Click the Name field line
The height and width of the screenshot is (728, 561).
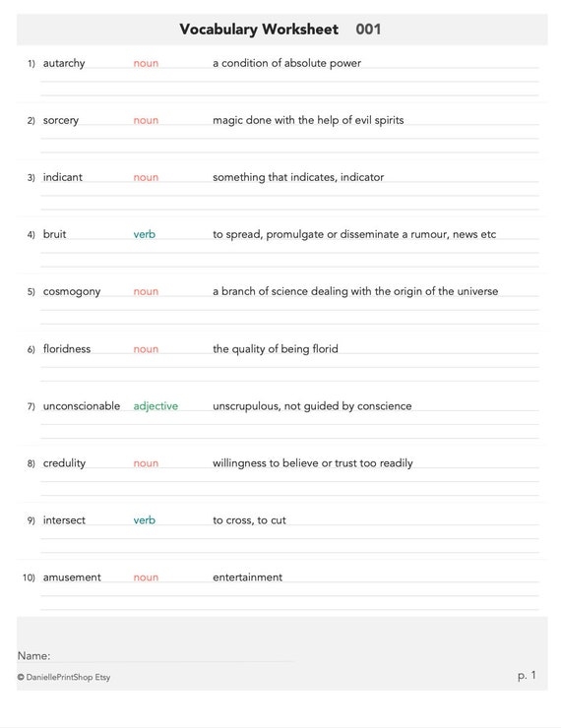click(x=172, y=661)
